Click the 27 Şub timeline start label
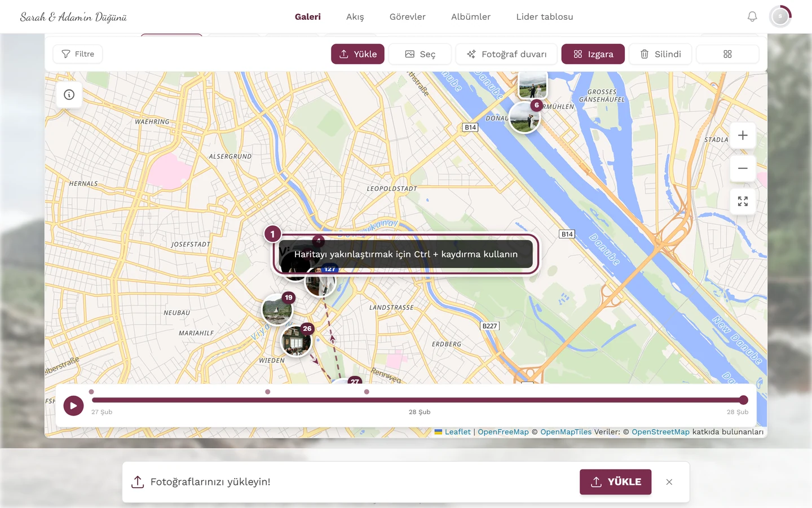 [x=102, y=412]
